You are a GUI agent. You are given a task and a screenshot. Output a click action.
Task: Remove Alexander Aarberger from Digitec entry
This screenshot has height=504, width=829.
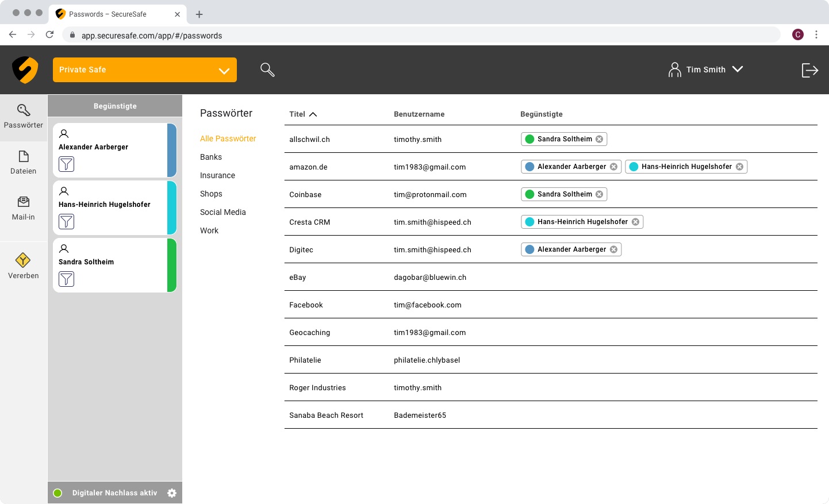[614, 249]
